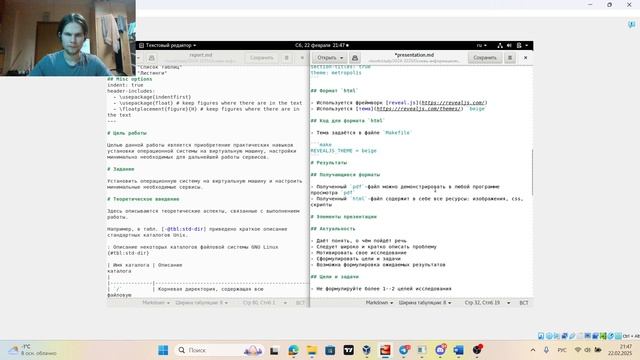The width and height of the screenshot is (640, 360).
Task: Close the report.md editor window
Action: click(302, 58)
